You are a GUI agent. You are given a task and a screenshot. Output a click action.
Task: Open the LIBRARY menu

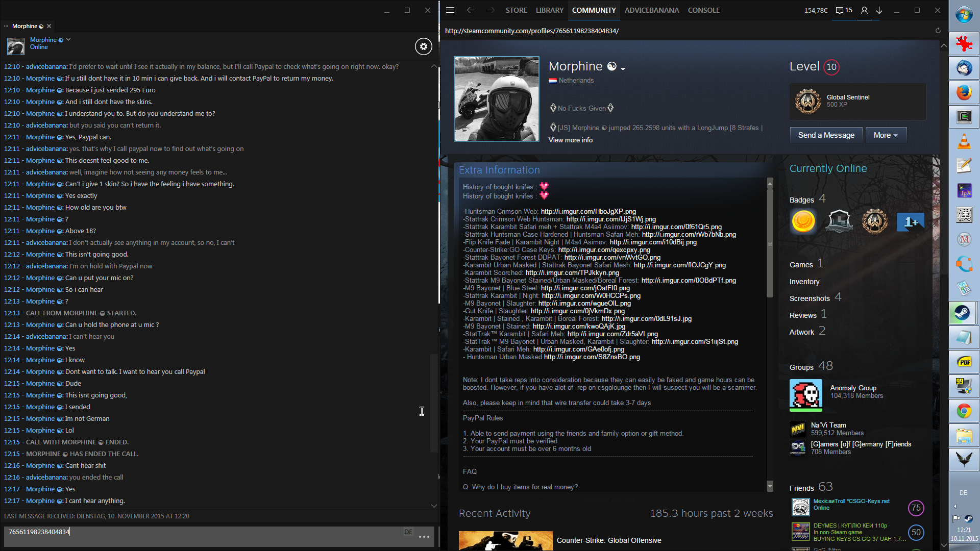[x=549, y=10]
